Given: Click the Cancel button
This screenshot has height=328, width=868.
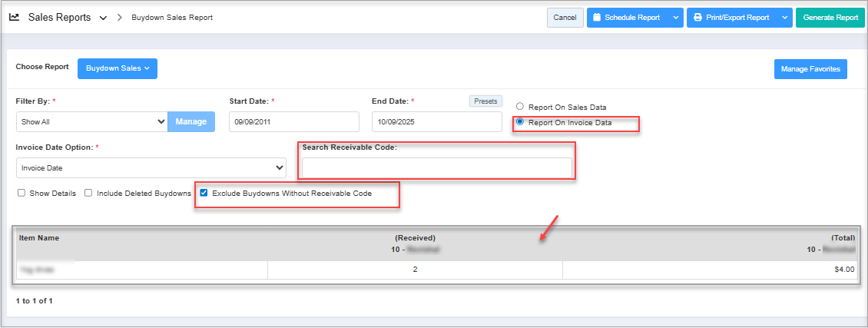Looking at the screenshot, I should pos(565,18).
